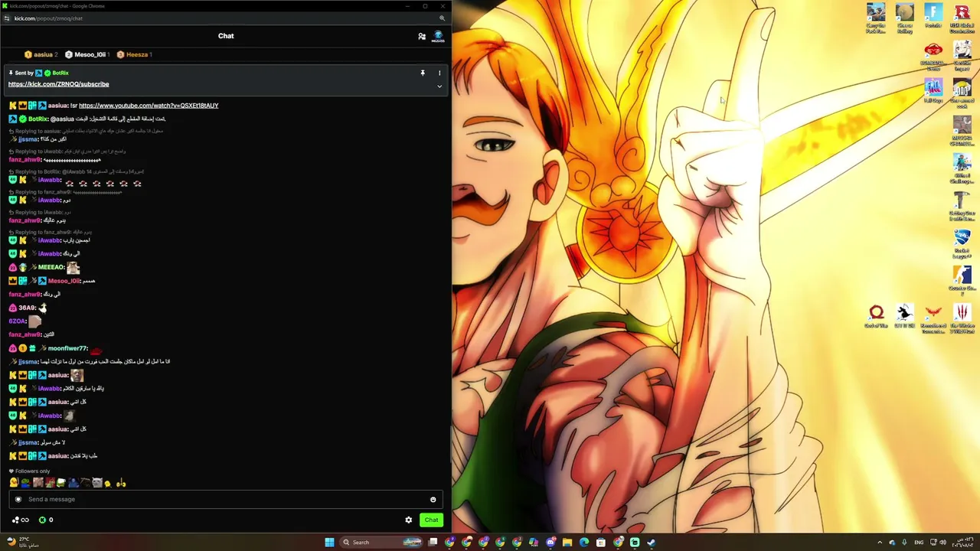
Task: Click the taskbar Search box
Action: tap(382, 543)
